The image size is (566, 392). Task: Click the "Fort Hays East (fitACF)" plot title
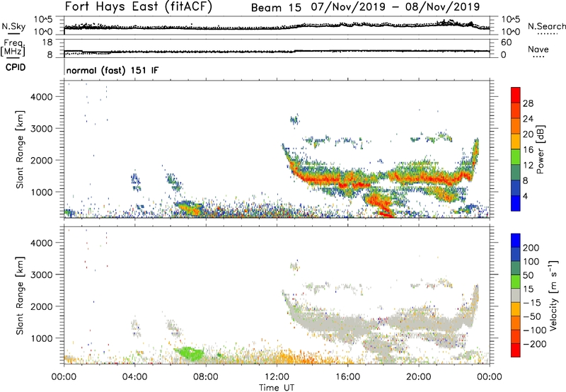(138, 6)
